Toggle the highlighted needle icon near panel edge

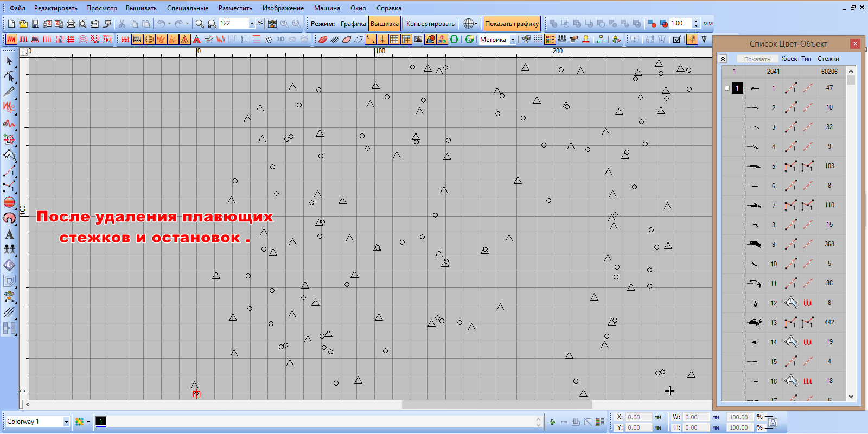click(x=692, y=39)
